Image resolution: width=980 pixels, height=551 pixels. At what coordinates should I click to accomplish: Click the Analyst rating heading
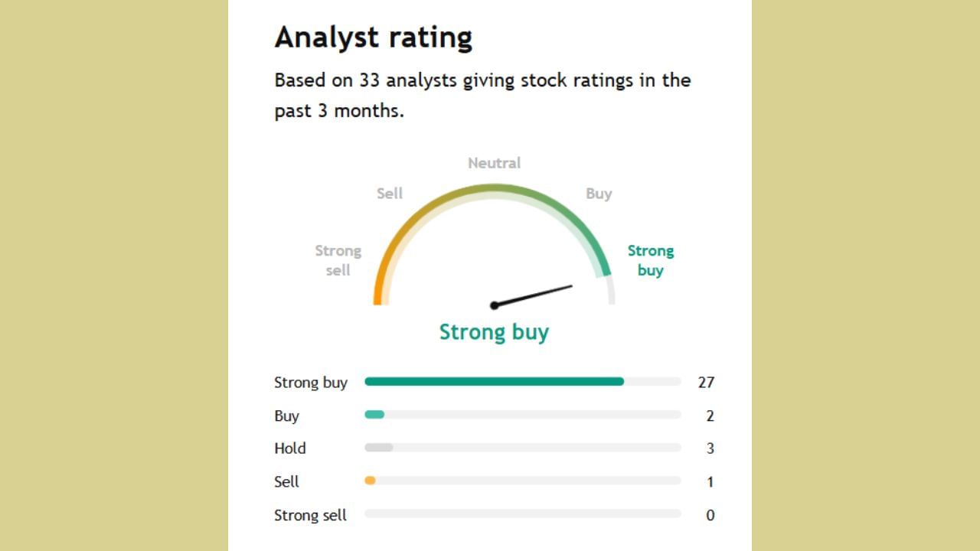coord(373,37)
